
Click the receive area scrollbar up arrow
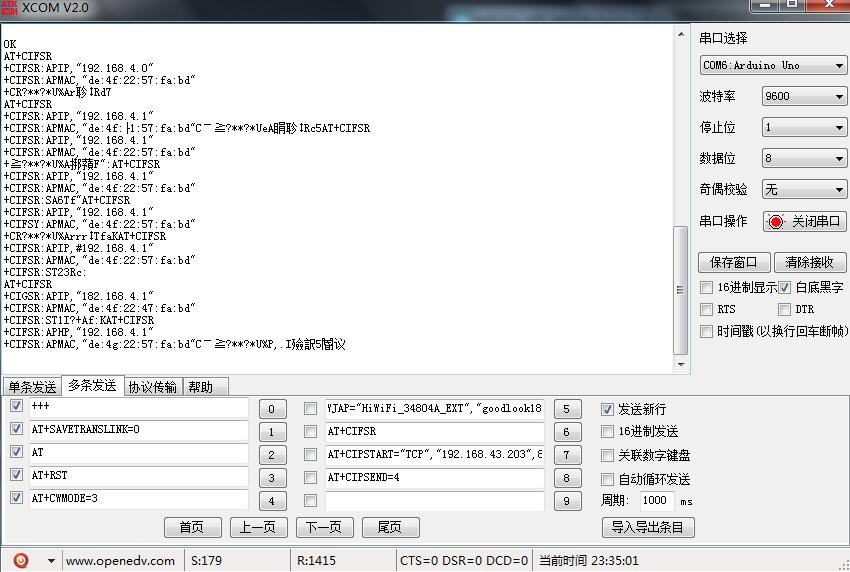click(681, 34)
